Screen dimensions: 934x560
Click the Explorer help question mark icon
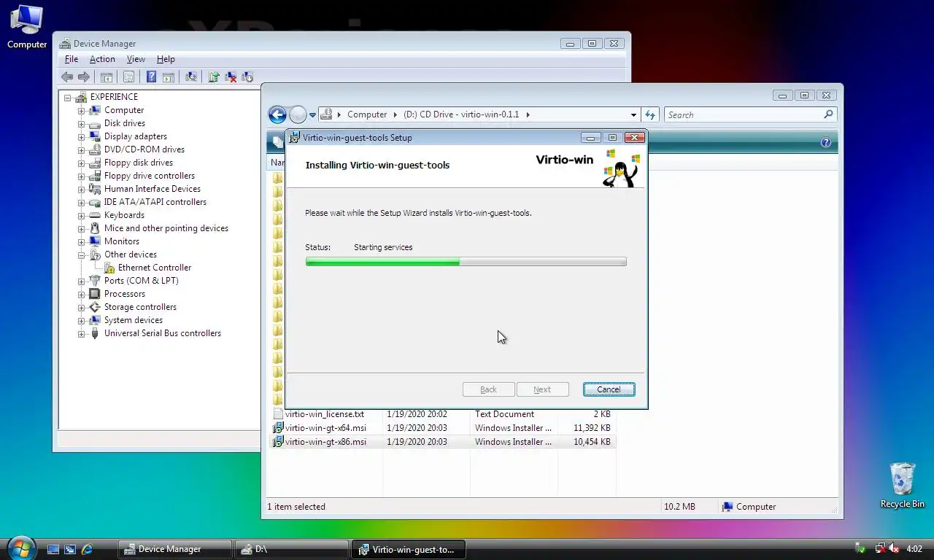click(826, 142)
